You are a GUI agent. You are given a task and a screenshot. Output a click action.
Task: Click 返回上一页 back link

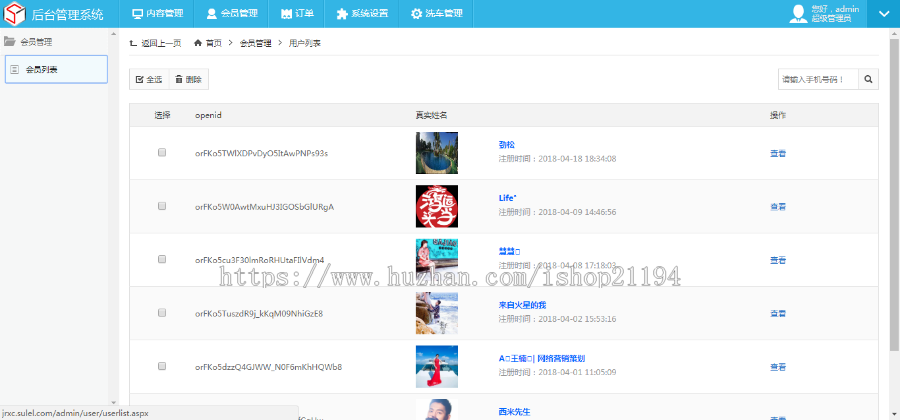coord(156,43)
